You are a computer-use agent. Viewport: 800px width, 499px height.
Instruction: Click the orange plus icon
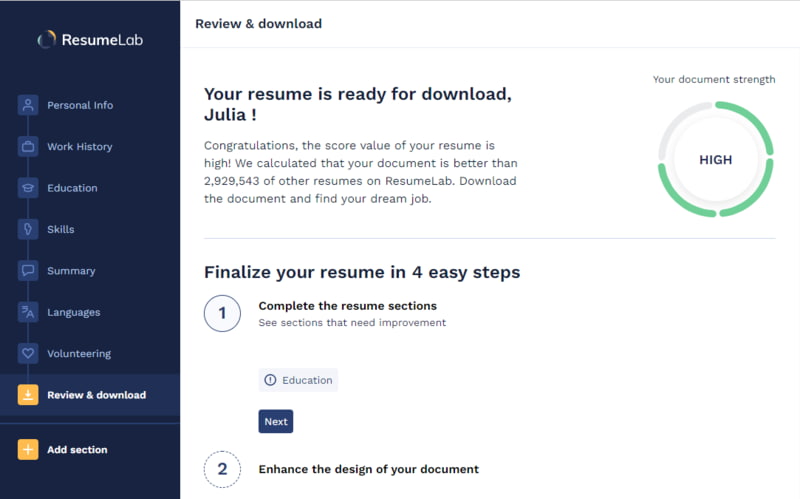[28, 450]
